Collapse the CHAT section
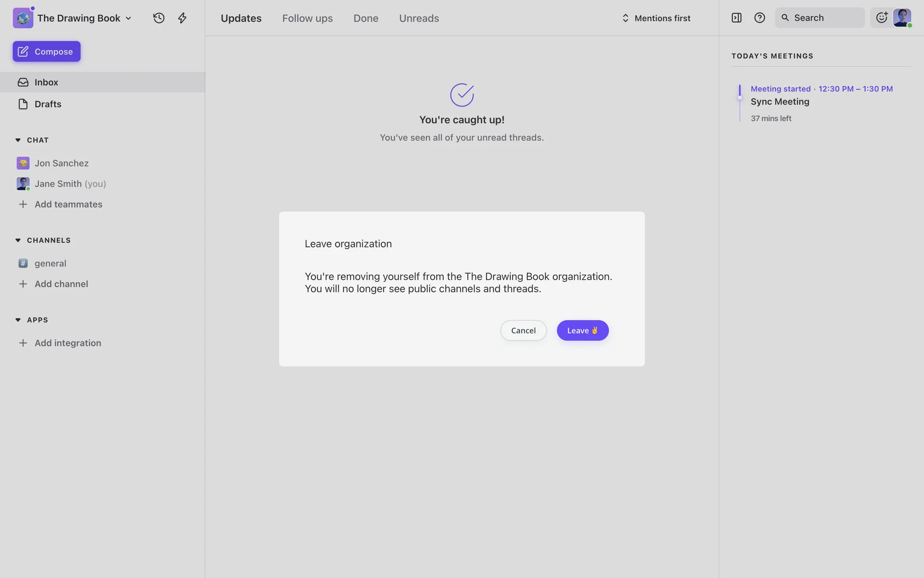 click(x=18, y=140)
